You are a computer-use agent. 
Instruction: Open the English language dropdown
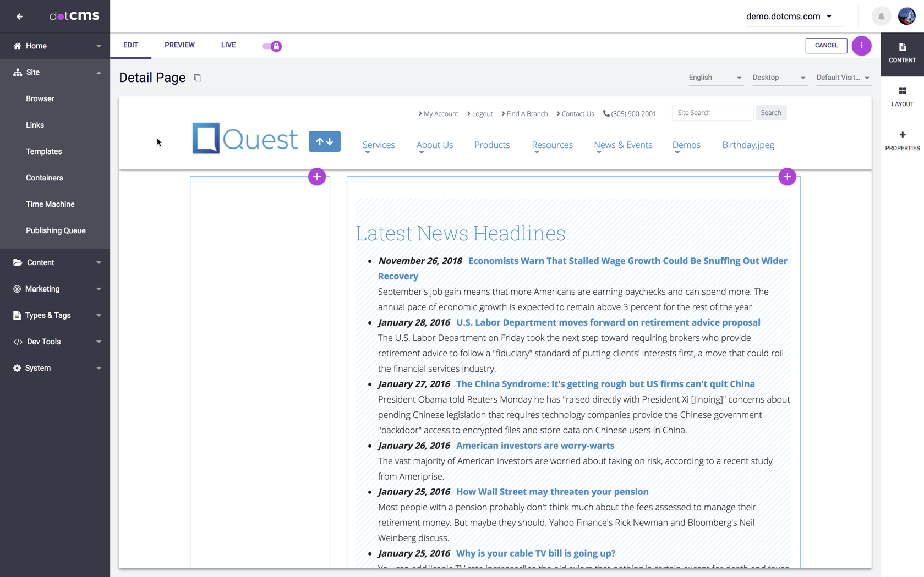coord(715,78)
